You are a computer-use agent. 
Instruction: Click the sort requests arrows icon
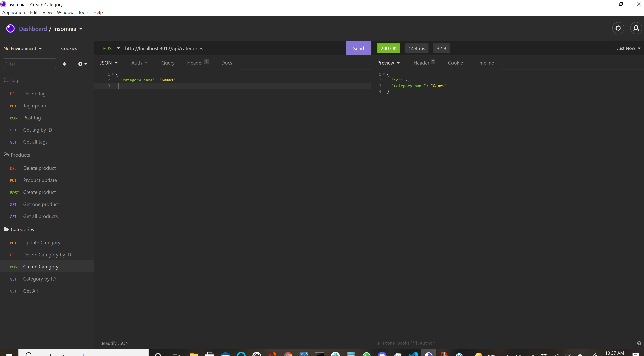coord(64,64)
